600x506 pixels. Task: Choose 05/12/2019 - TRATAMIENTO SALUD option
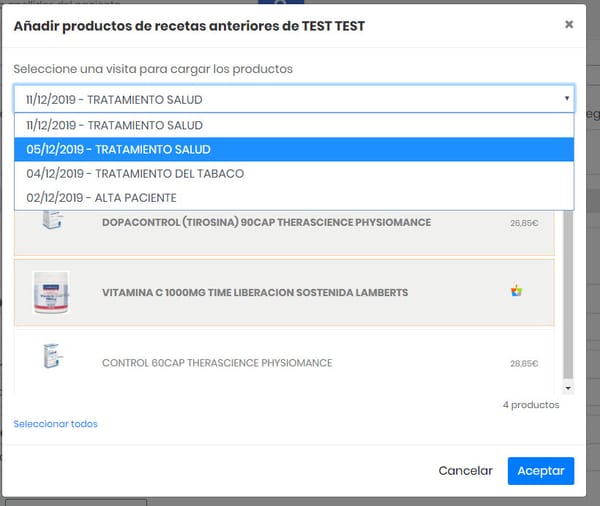(x=294, y=149)
